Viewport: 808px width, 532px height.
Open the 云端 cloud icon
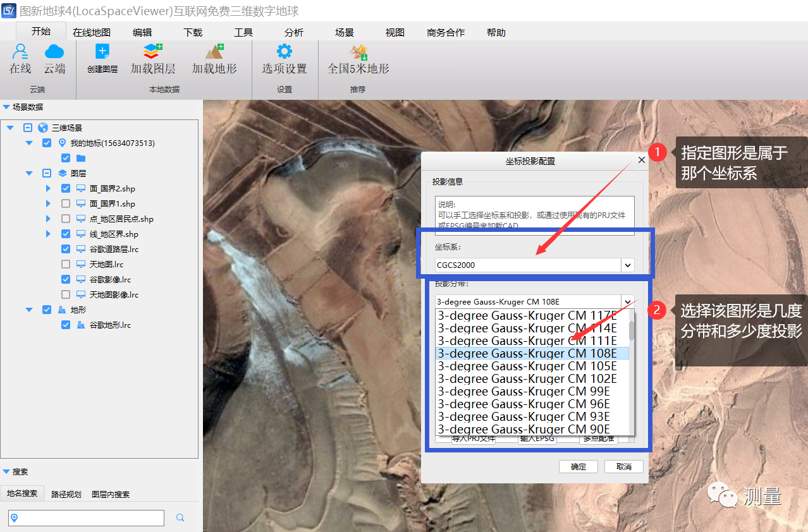pyautogui.click(x=54, y=52)
